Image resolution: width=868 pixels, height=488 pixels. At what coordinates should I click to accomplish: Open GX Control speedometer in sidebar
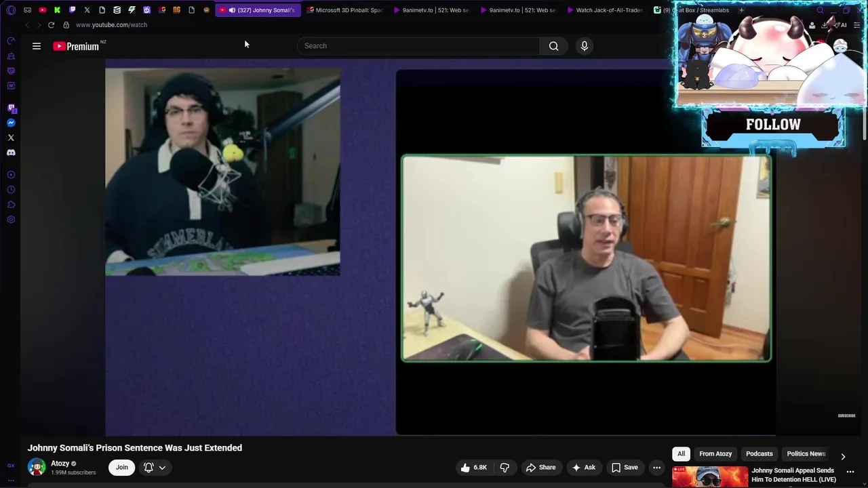pos(11,41)
